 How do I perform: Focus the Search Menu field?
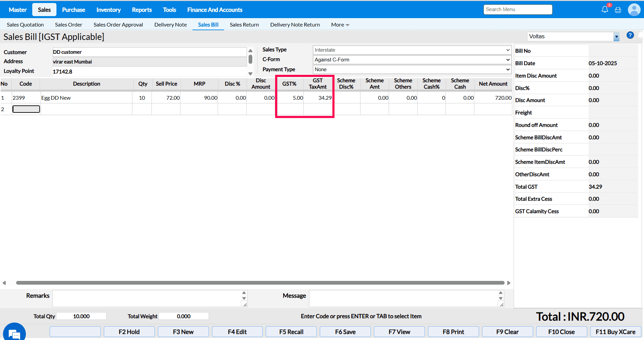point(518,9)
